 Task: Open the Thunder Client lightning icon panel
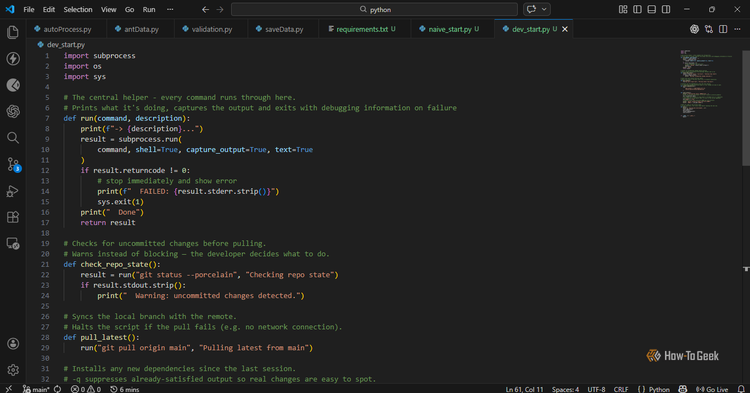pos(13,59)
